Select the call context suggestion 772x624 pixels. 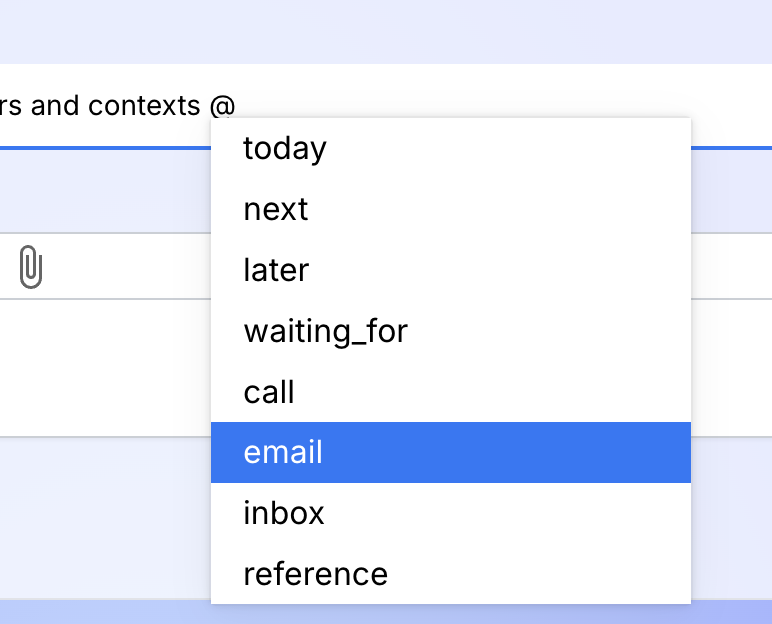pos(450,392)
